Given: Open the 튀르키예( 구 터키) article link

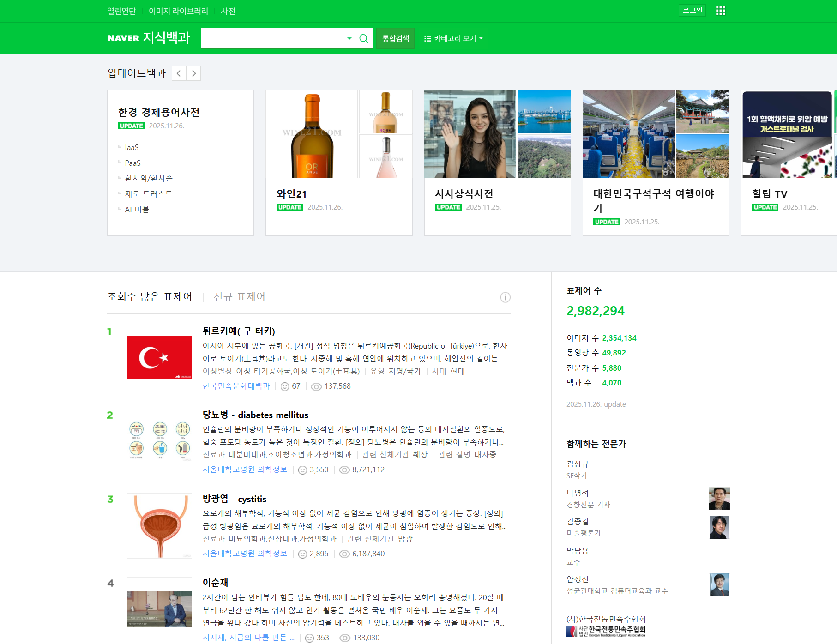Looking at the screenshot, I should [239, 331].
